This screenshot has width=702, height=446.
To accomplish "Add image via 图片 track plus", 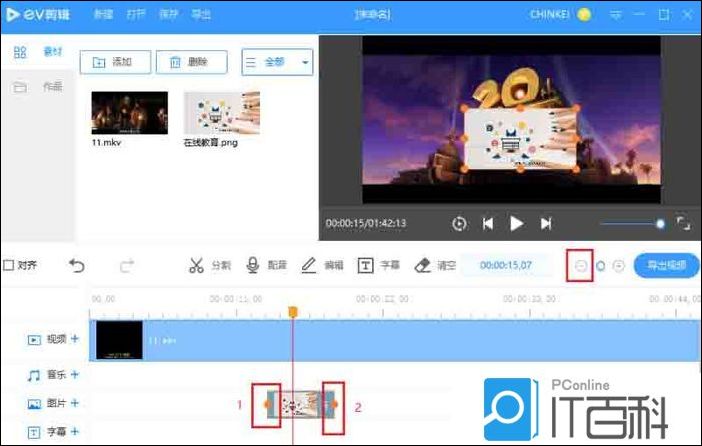I will [x=74, y=403].
